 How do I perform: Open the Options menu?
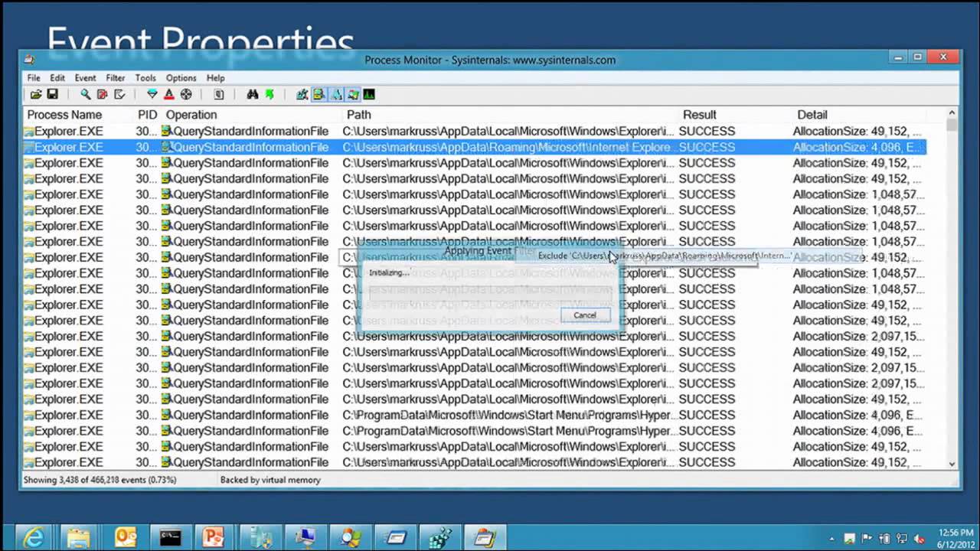pos(181,78)
